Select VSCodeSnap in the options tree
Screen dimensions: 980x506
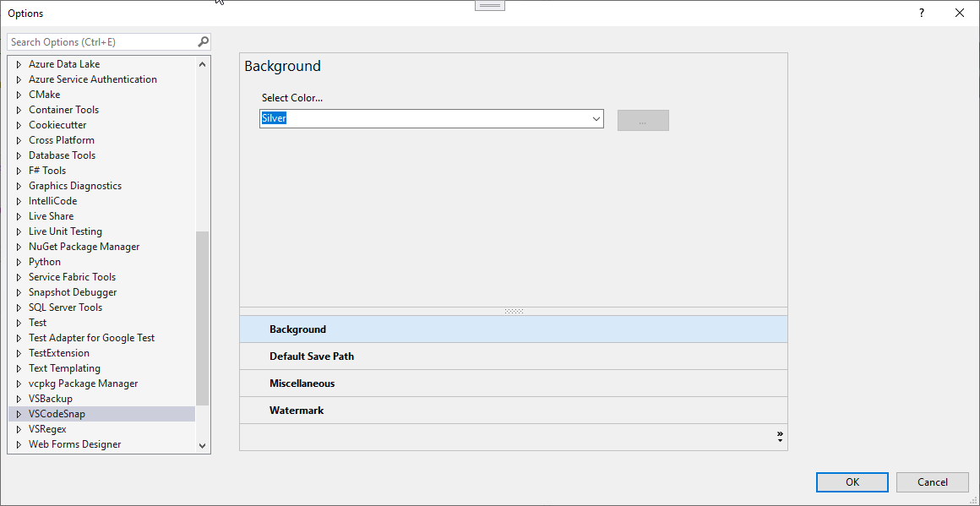[x=57, y=414]
